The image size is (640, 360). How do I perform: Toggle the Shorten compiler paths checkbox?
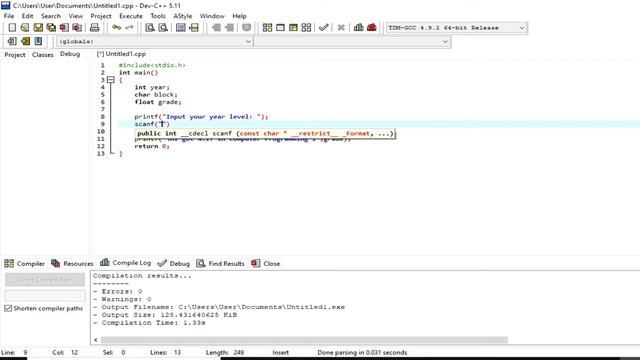(x=8, y=308)
